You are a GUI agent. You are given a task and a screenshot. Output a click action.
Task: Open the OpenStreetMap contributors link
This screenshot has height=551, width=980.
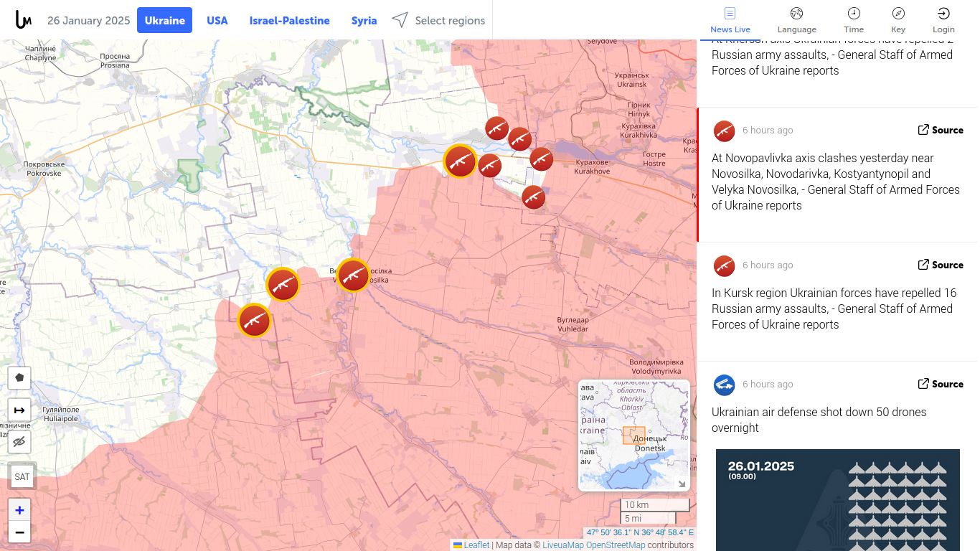click(616, 545)
